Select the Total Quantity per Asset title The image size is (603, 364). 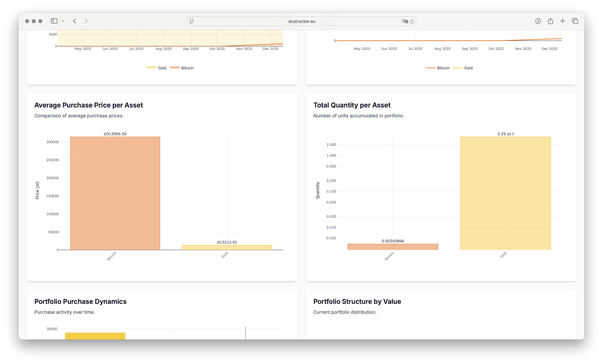(352, 105)
